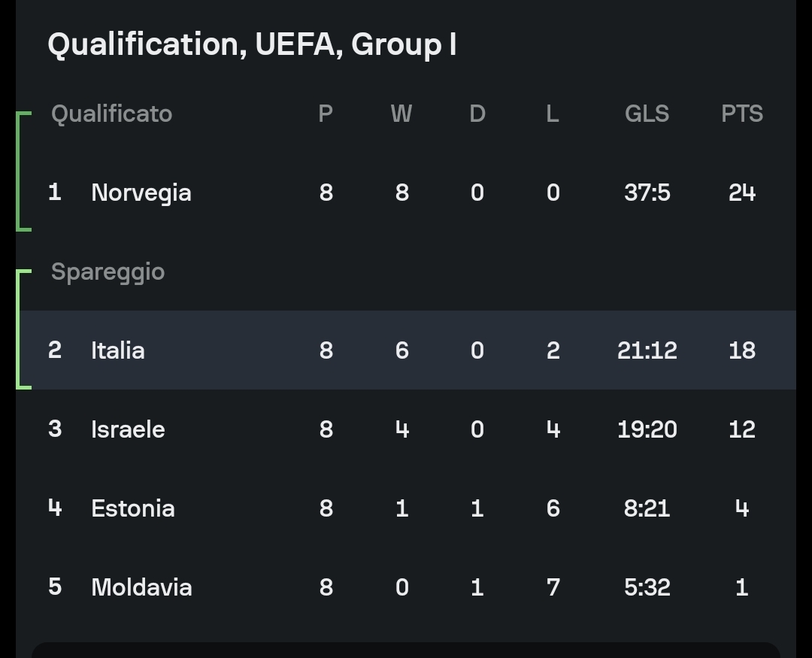Click the Qualification, UEFA, Group I heading
812x658 pixels.
click(252, 44)
